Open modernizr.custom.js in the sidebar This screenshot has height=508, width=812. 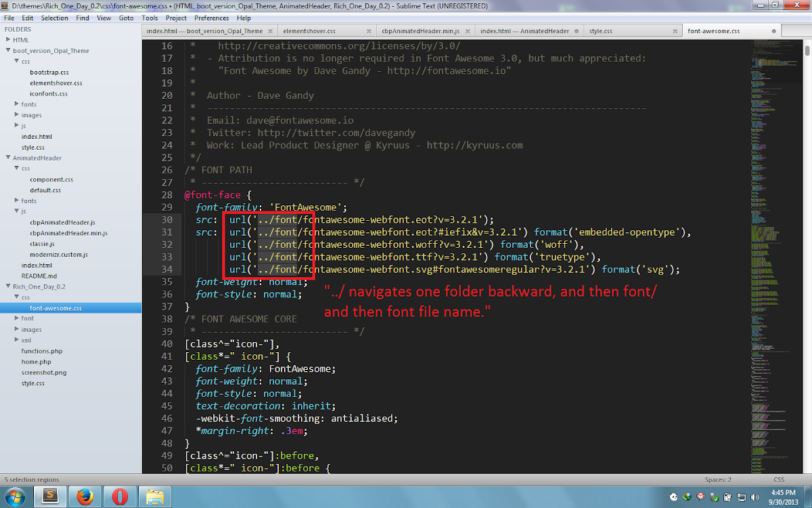click(x=59, y=255)
